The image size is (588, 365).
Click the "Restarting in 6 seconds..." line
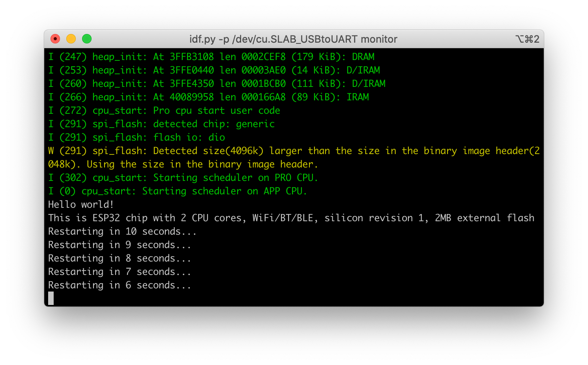pyautogui.click(x=120, y=285)
